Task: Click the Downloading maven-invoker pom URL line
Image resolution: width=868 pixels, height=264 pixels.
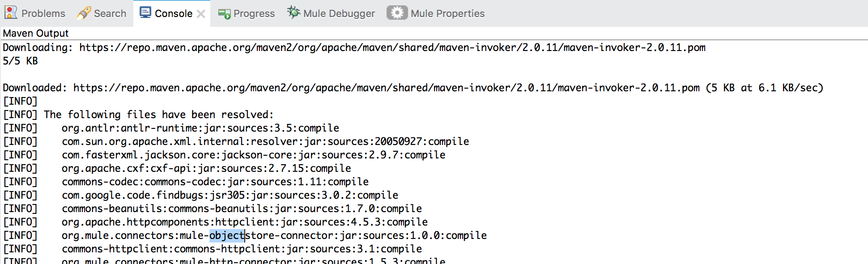Action: [x=354, y=47]
